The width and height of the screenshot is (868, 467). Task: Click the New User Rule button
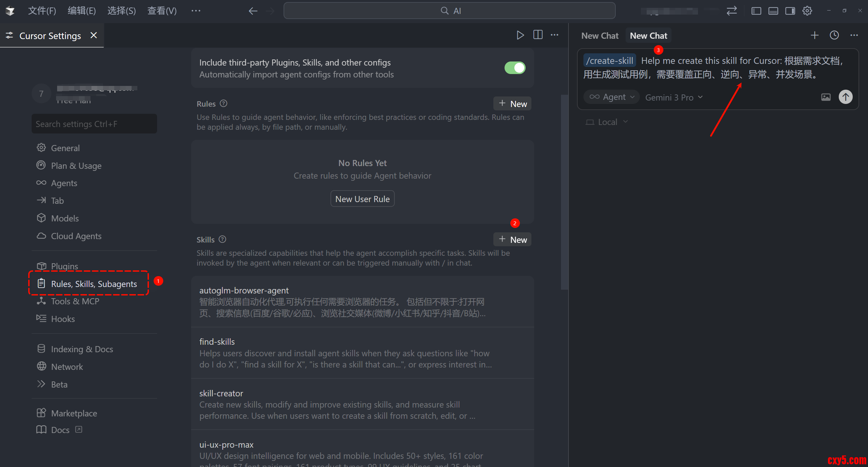point(362,199)
